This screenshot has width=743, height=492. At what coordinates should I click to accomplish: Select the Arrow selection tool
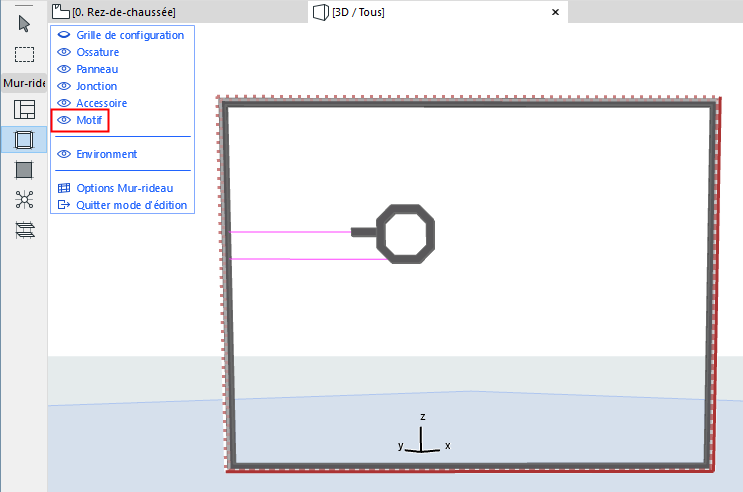(24, 24)
